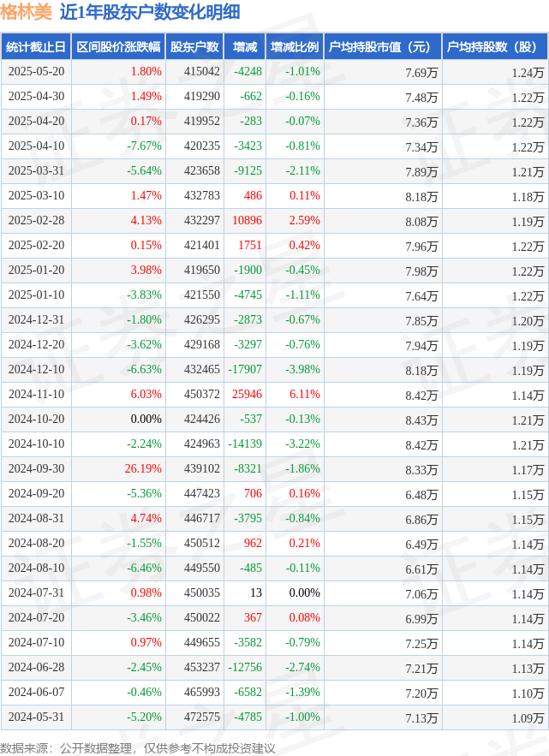Viewport: 549px width, 756px height.
Task: Select the 2025-05-20 date cell
Action: pos(36,71)
